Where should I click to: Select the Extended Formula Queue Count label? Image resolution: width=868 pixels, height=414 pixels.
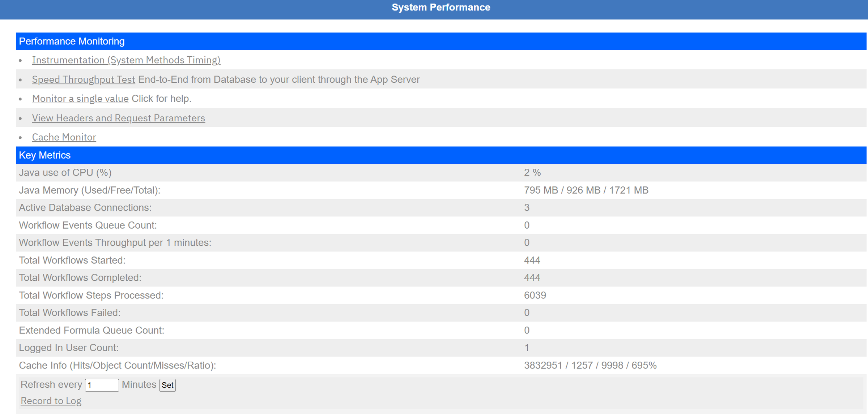tap(92, 331)
